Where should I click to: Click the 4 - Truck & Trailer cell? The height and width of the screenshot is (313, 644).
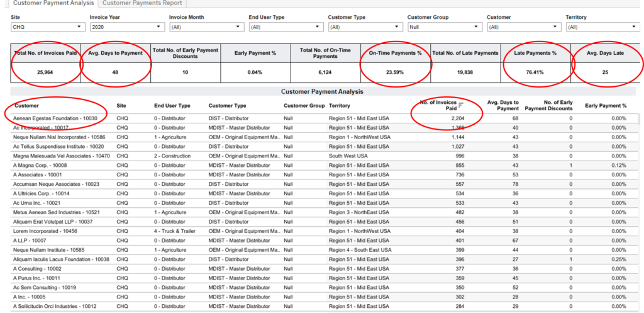[x=175, y=231]
